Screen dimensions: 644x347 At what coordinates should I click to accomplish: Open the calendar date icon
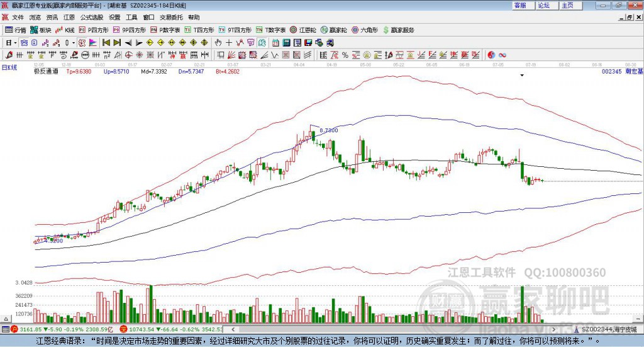[275, 43]
